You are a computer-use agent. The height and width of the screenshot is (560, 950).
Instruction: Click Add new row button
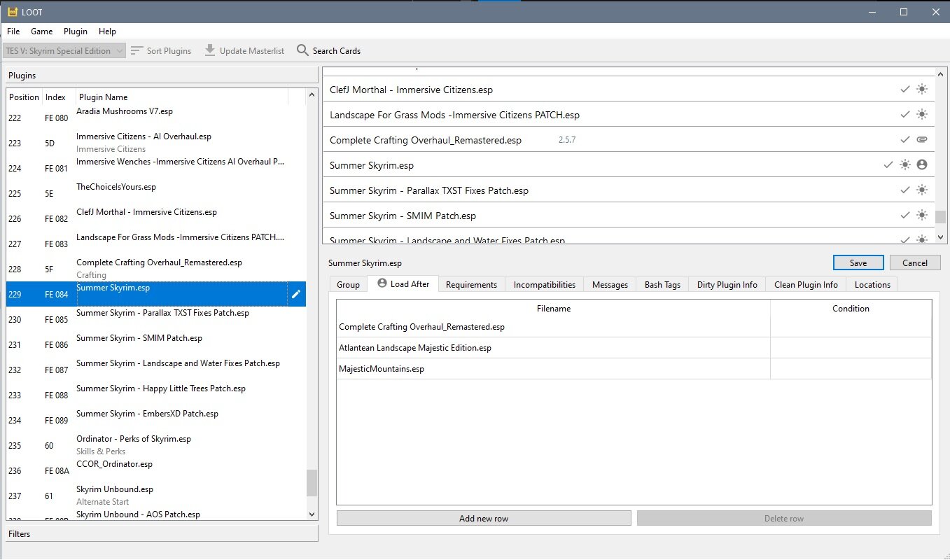[484, 519]
